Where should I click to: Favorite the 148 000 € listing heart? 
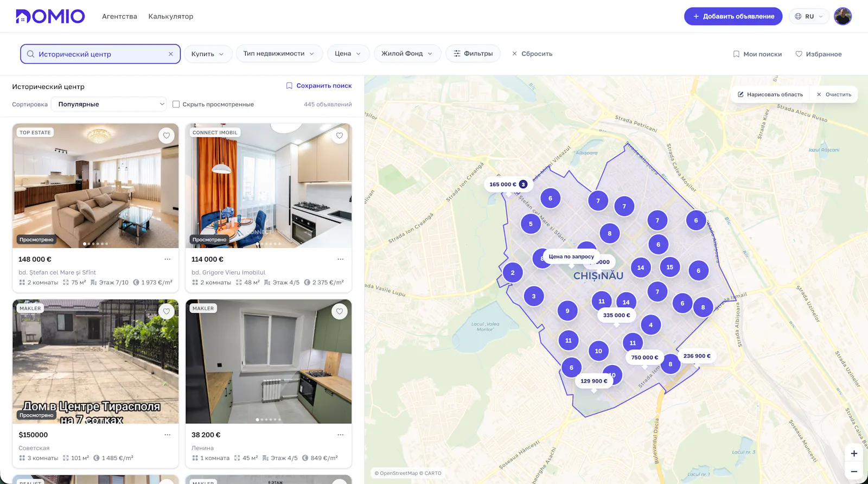(x=167, y=136)
